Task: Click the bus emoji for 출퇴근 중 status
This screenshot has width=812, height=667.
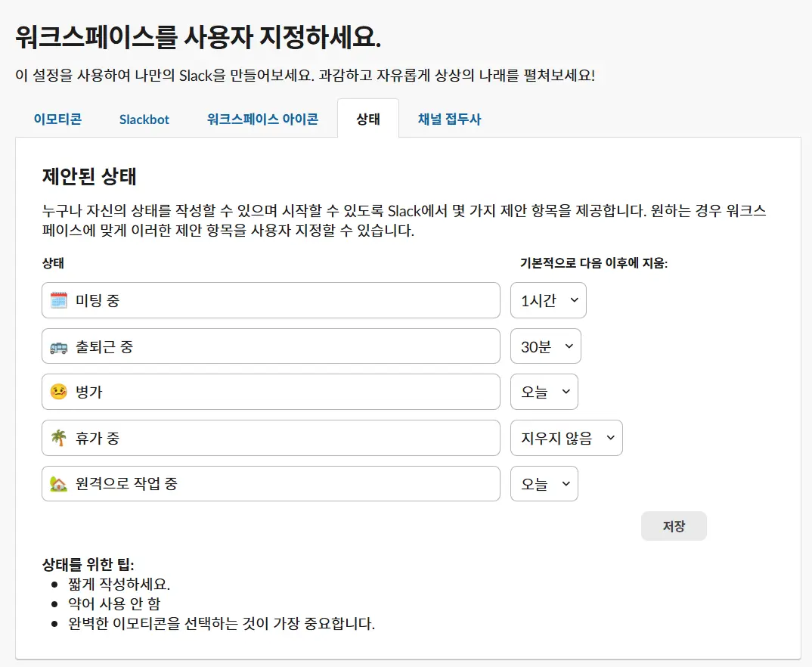Action: tap(58, 347)
